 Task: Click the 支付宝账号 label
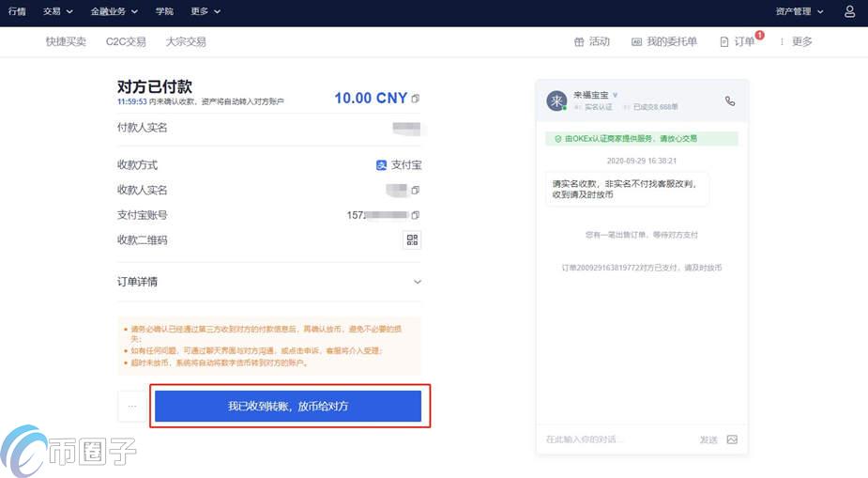click(143, 215)
